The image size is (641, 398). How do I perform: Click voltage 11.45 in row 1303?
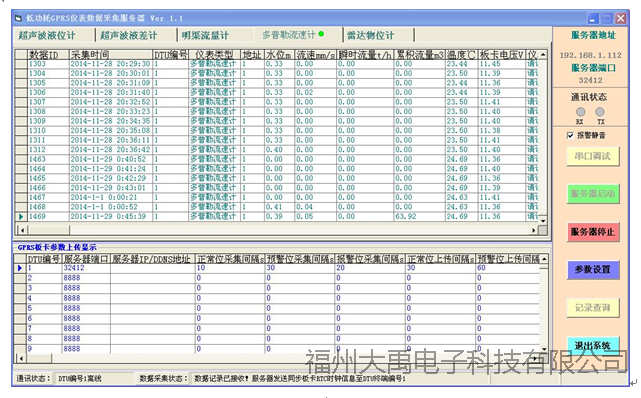point(502,64)
